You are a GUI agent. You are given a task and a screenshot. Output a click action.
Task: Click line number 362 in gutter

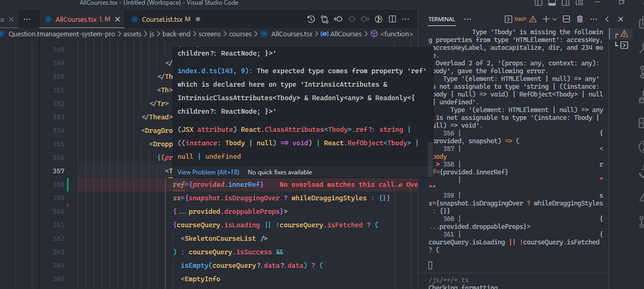59,239
